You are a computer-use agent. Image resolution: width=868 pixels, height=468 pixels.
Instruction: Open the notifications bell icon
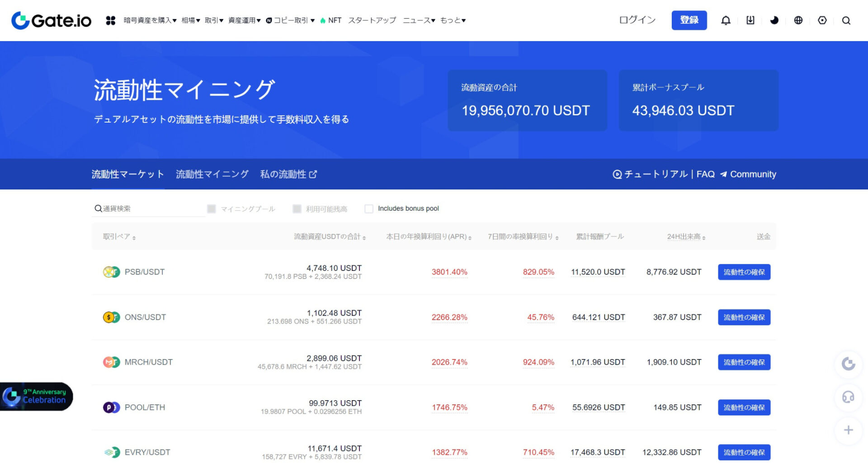pyautogui.click(x=726, y=20)
